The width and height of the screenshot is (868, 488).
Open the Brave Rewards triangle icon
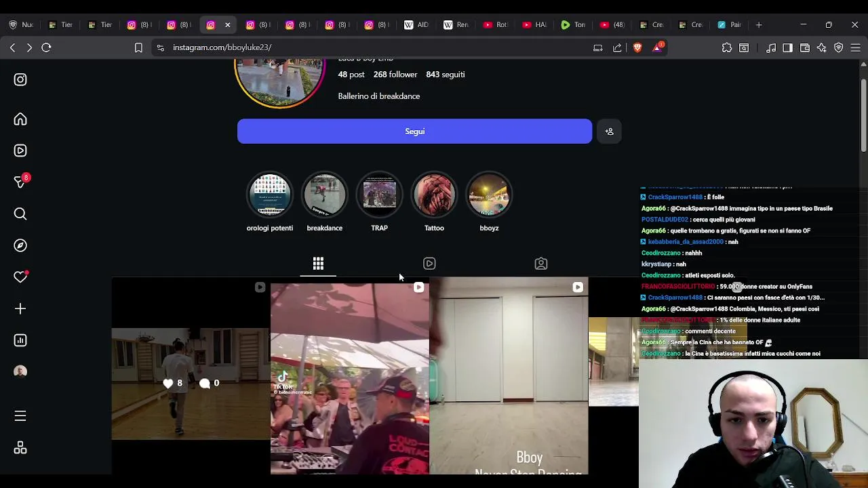pos(657,47)
